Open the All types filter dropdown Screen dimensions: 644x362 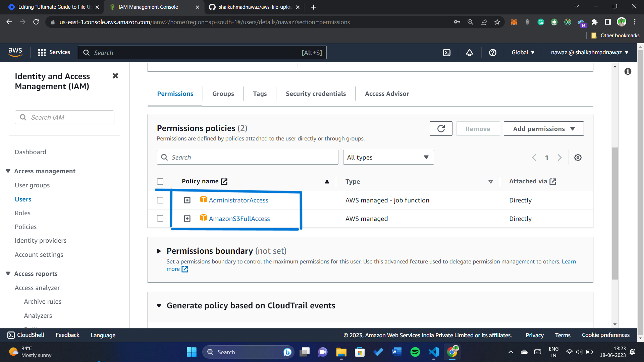pyautogui.click(x=388, y=157)
